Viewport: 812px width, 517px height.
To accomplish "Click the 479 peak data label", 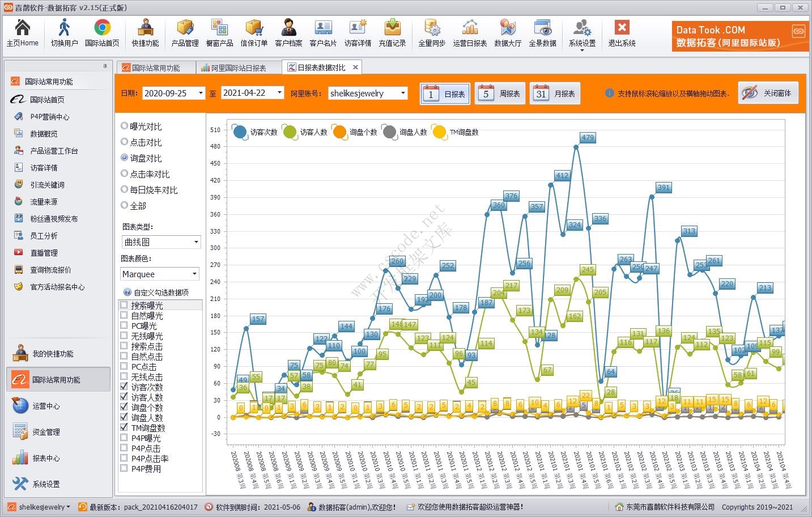I will (x=588, y=137).
